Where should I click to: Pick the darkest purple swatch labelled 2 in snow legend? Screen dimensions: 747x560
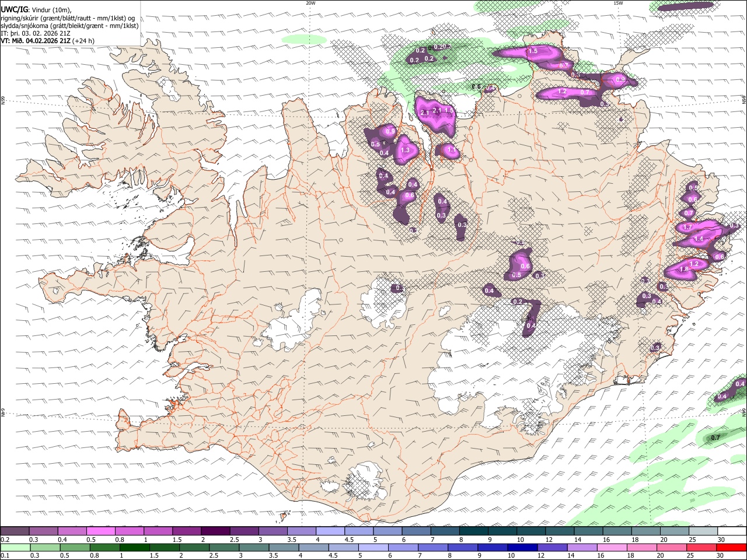click(215, 531)
